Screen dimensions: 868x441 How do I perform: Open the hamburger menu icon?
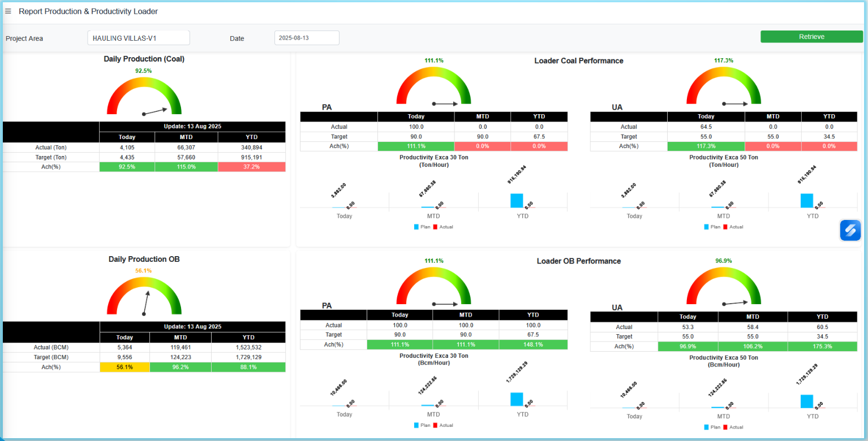(8, 11)
